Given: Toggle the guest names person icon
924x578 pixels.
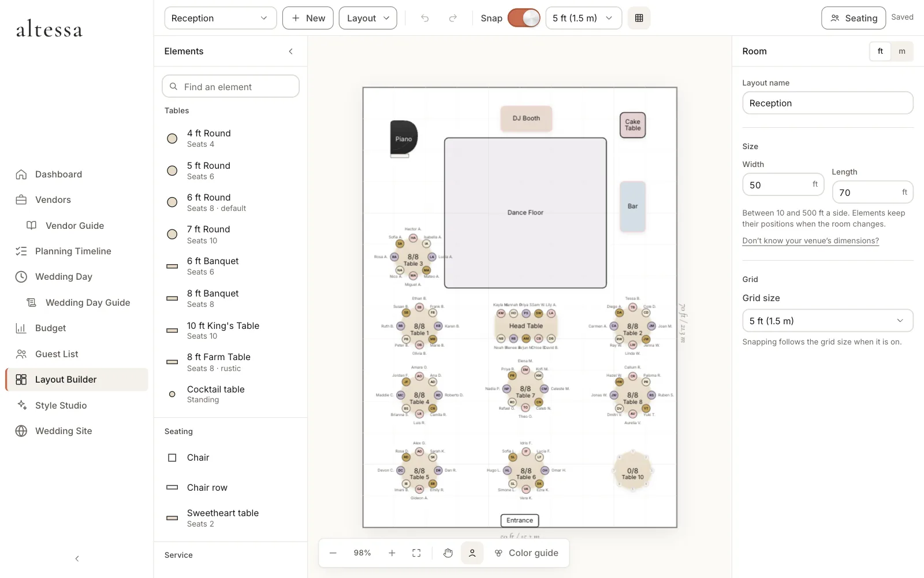Looking at the screenshot, I should click(x=472, y=553).
